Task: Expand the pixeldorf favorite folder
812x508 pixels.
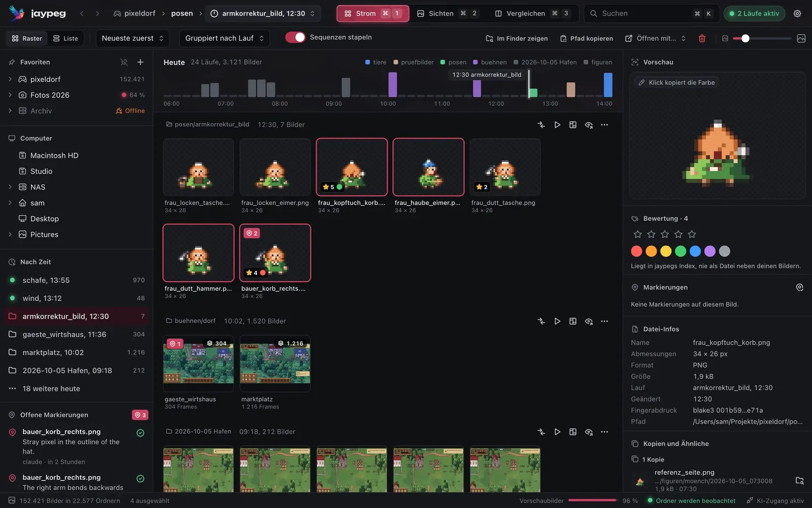Action: [10, 79]
